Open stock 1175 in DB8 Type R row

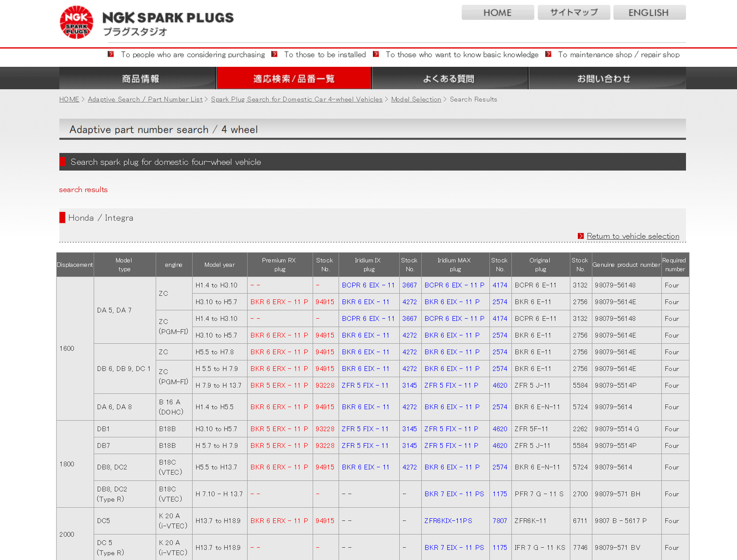(x=500, y=494)
